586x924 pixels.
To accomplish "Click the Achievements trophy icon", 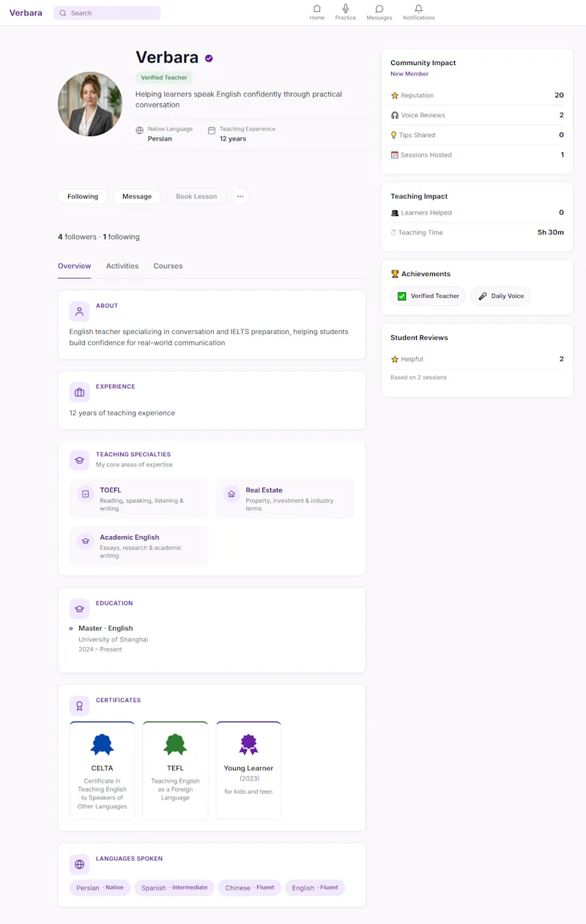I will tap(395, 274).
